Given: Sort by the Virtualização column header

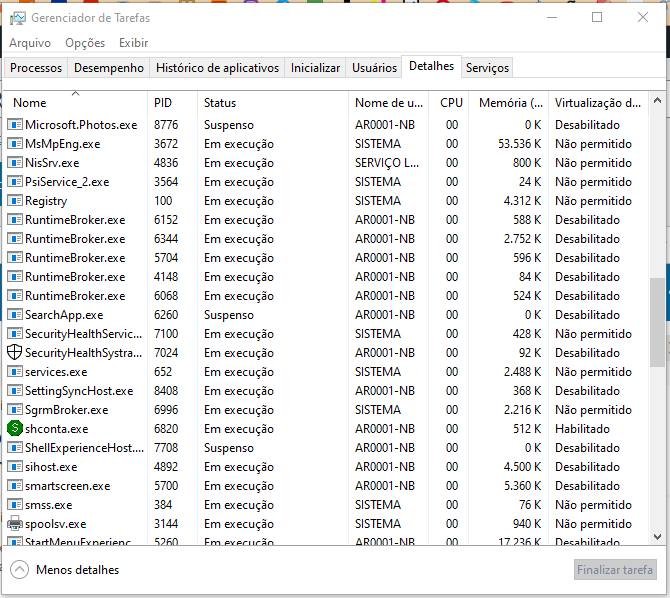Looking at the screenshot, I should pos(598,103).
